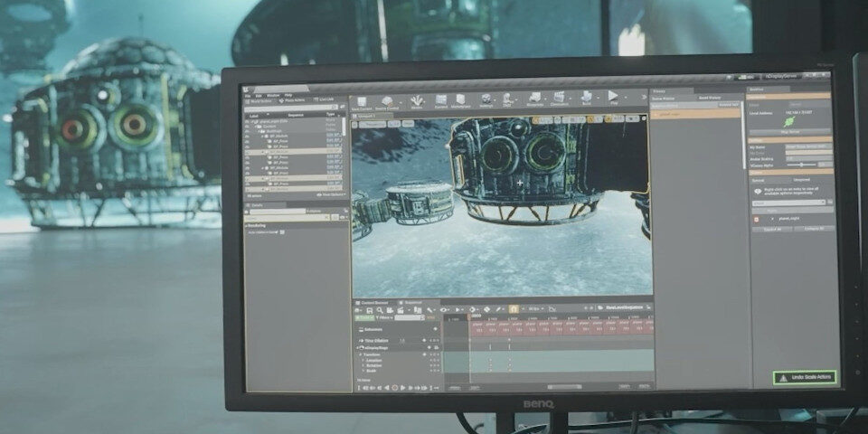Click the World Outliner search field
868x434 pixels.
tap(290, 108)
